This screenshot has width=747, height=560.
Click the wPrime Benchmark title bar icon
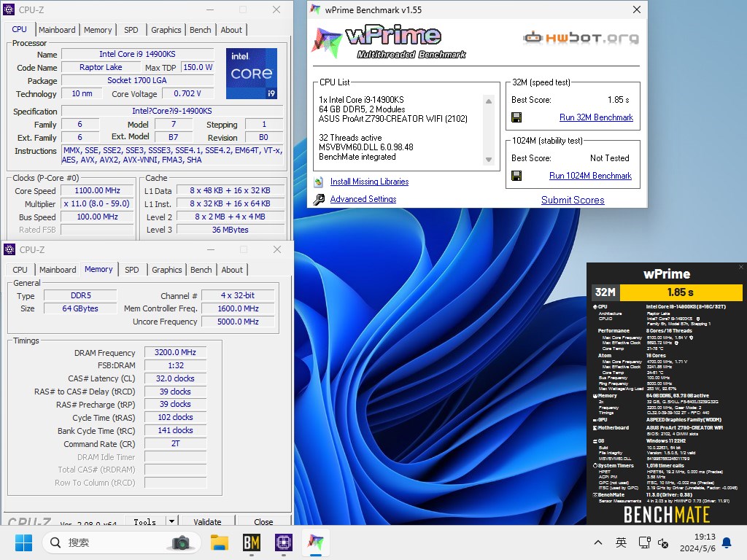tap(315, 9)
